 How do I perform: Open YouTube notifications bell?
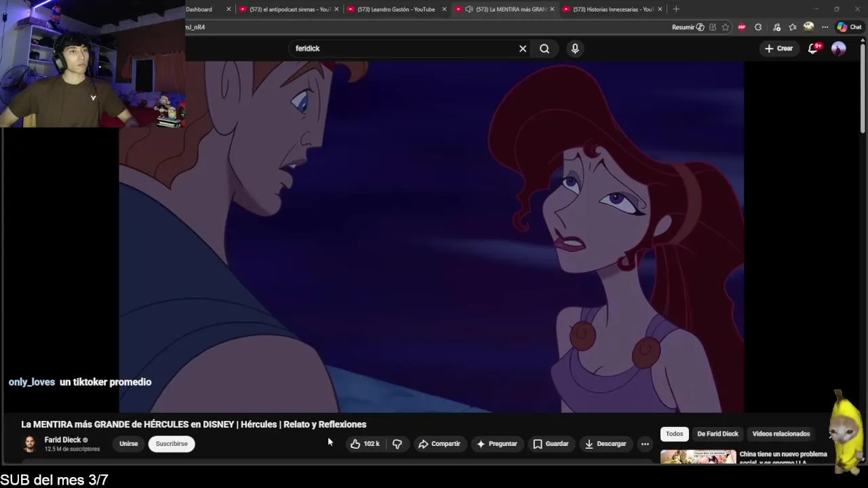[814, 48]
